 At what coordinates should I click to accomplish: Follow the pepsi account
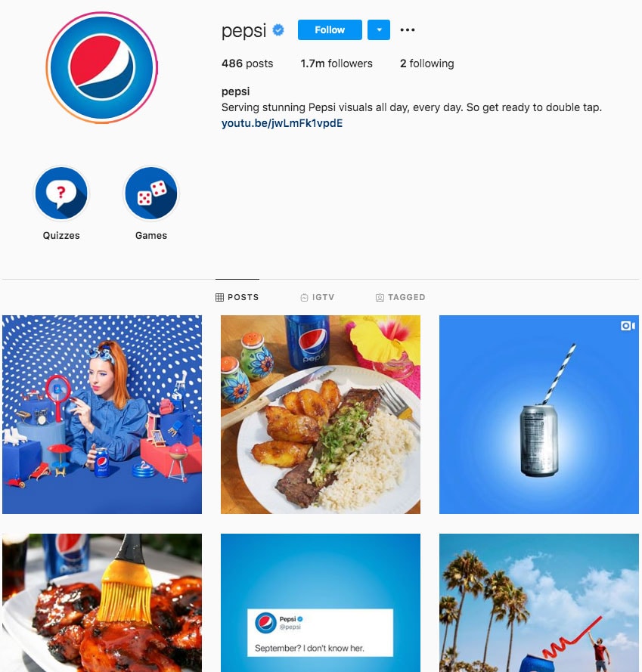coord(330,29)
